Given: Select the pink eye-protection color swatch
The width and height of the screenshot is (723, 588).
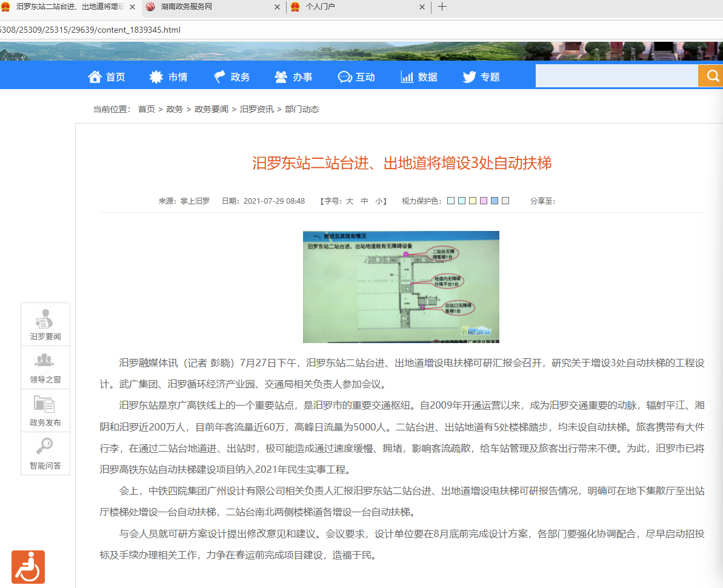Looking at the screenshot, I should point(484,201).
